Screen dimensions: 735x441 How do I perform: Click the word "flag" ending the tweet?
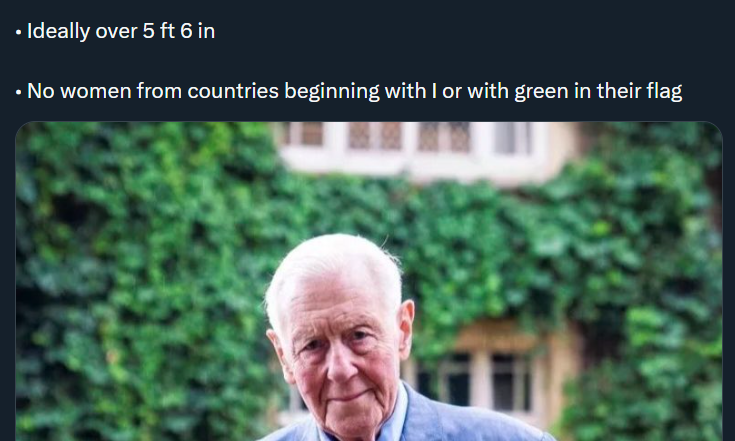coord(664,91)
